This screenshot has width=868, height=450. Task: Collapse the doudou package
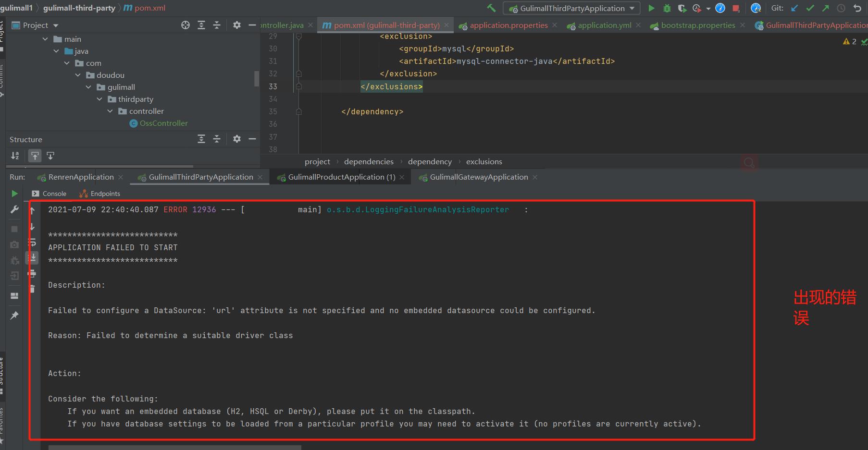[x=78, y=75]
